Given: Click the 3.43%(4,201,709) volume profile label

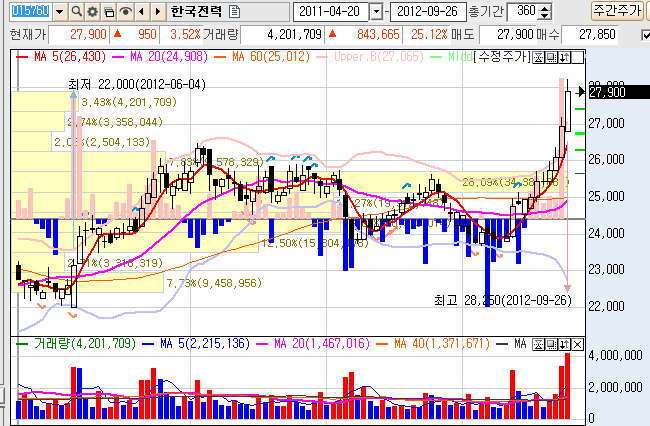Looking at the screenshot, I should [x=129, y=102].
